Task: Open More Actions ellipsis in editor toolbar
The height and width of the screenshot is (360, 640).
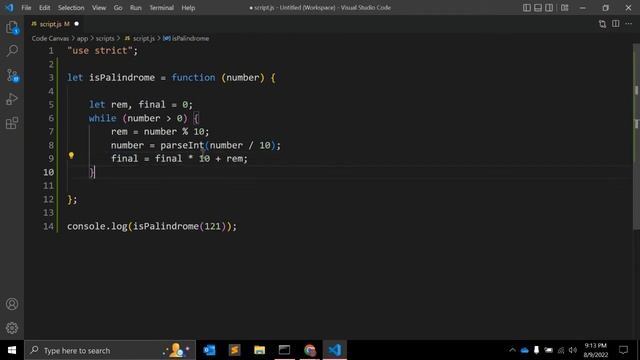Action: [x=629, y=24]
